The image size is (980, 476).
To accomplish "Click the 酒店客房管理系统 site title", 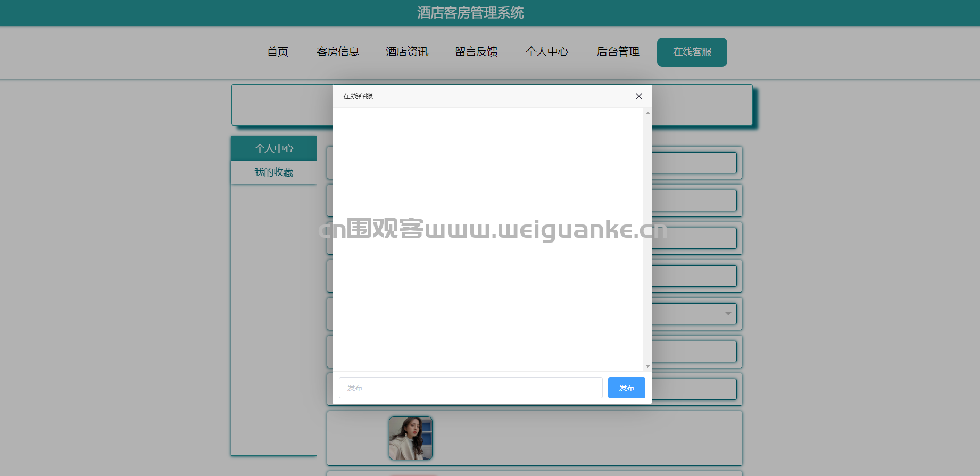I will (x=470, y=13).
